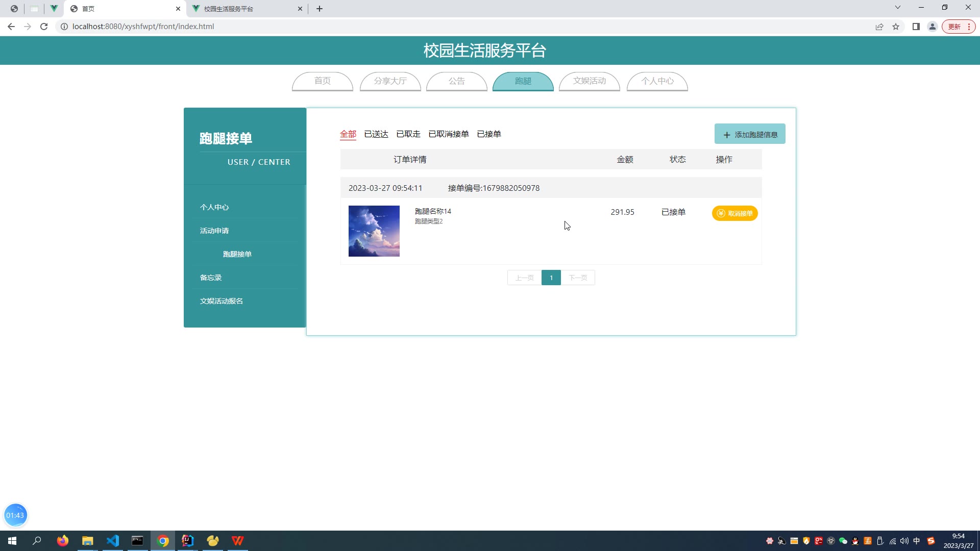
Task: Open IntelliJ IDEA from the taskbar
Action: tap(188, 541)
